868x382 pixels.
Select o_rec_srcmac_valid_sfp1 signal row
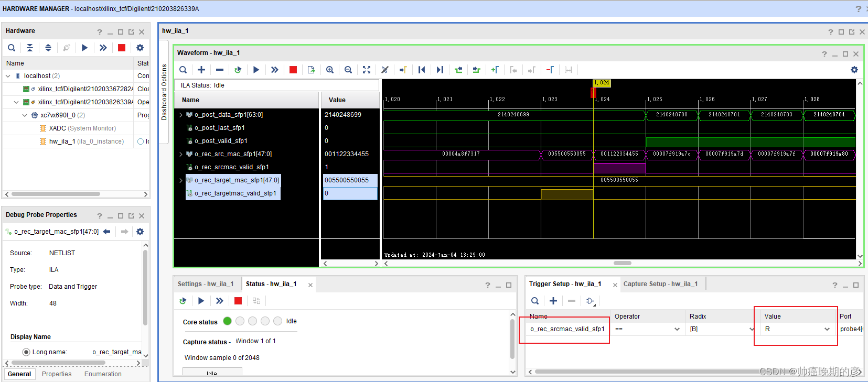(x=232, y=167)
